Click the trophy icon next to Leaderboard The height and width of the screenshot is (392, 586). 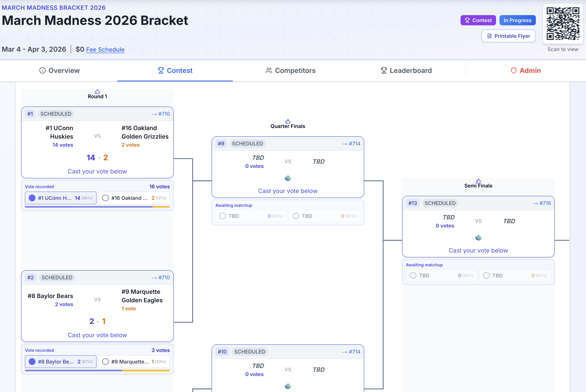[384, 71]
